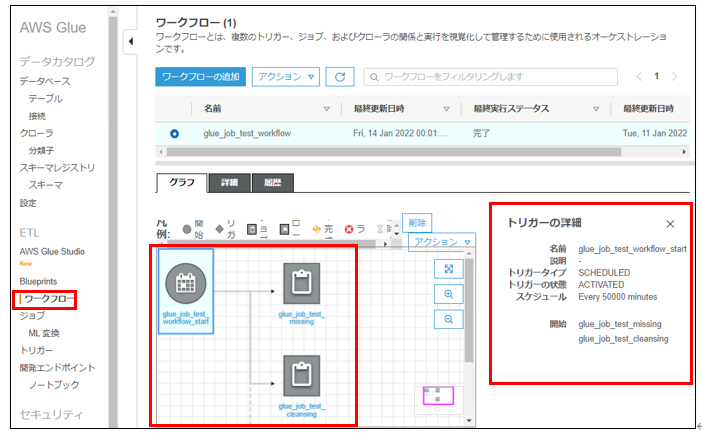Screen dimensions: 702x433
Task: Click glue_job_test_cleansing in the trigger details
Action: 623,339
